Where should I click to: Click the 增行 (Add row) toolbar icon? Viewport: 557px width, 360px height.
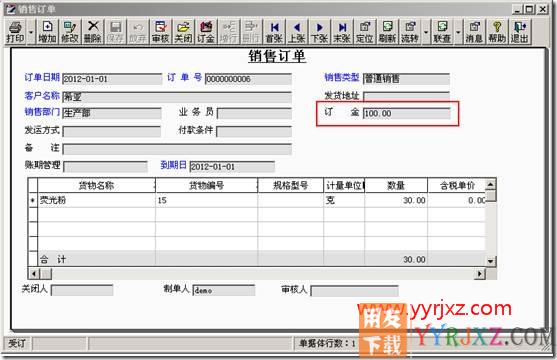228,32
